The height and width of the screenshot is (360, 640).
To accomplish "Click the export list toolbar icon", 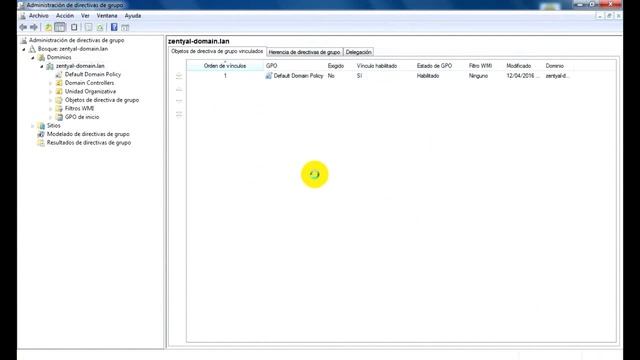I will pos(89,27).
